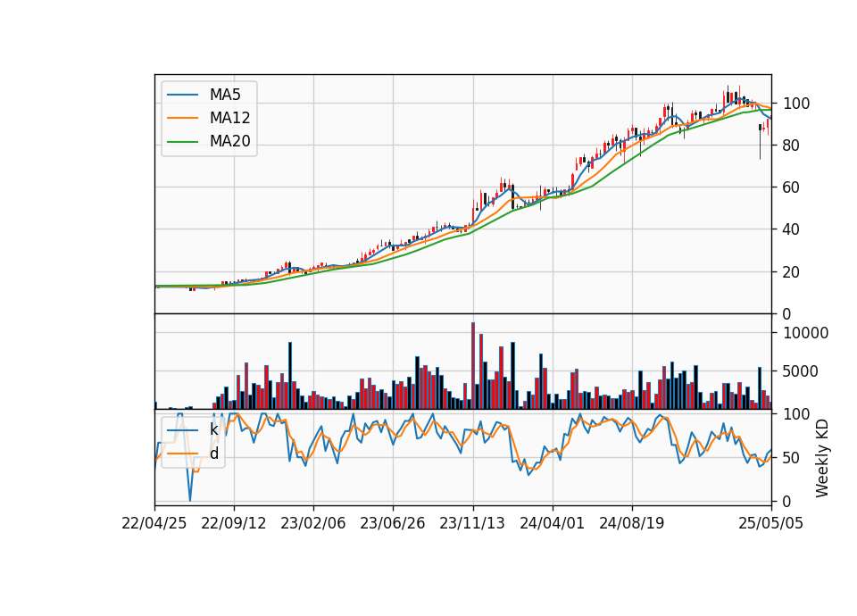This screenshot has width=857, height=616.
Task: Click the k line's lowest dip at zero
Action: [190, 498]
